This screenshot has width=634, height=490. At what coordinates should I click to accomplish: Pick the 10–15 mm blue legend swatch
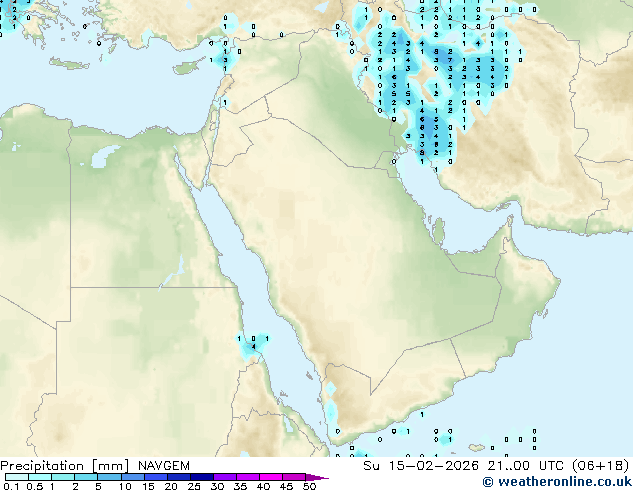point(132,477)
